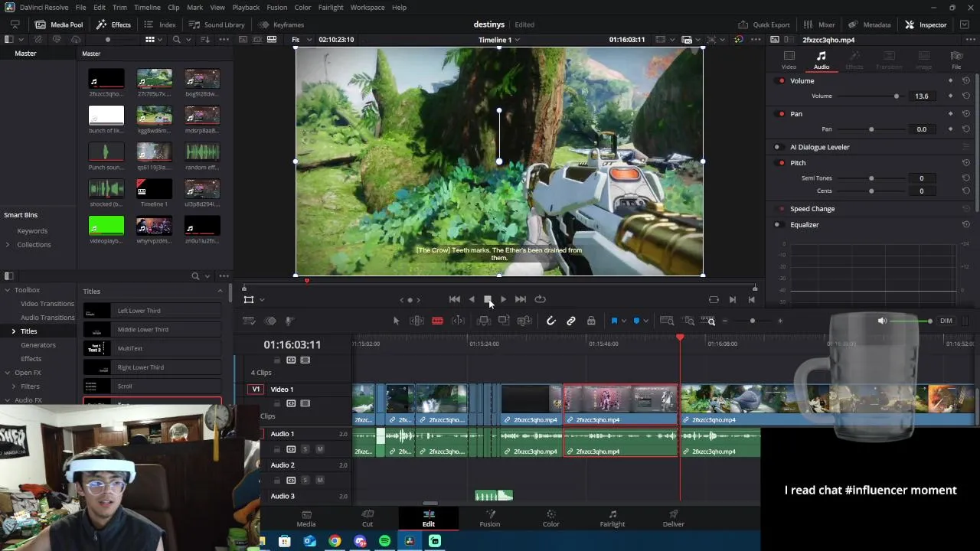Play the timeline forward
The height and width of the screenshot is (551, 980).
tap(503, 300)
